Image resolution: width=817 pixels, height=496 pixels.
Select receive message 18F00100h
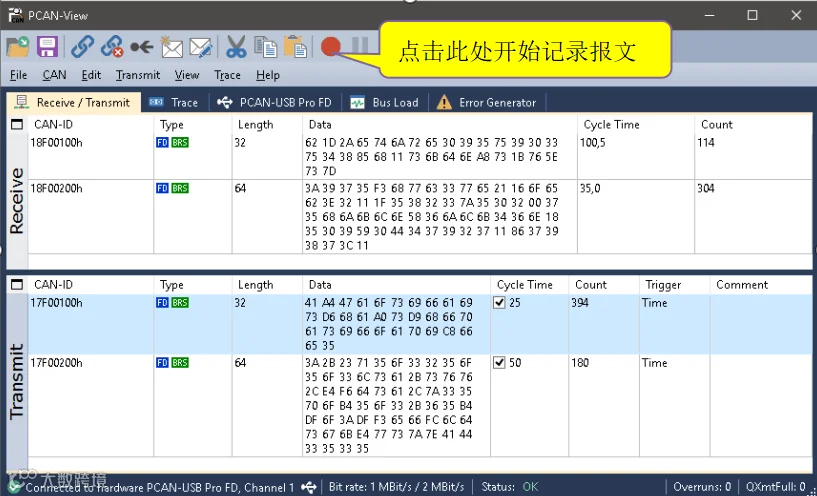419,157
